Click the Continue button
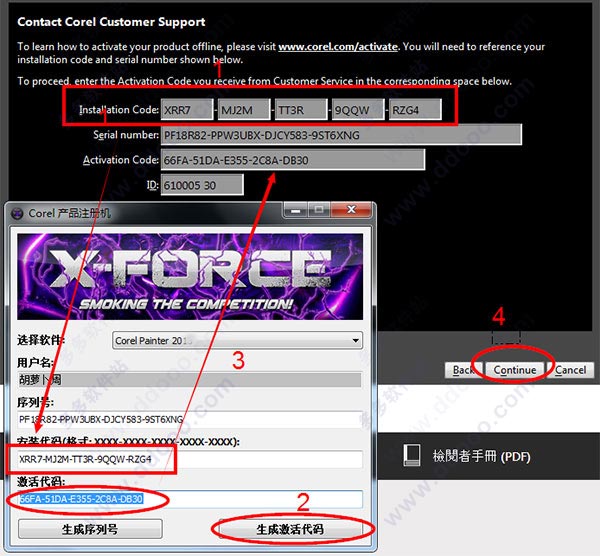Image resolution: width=600 pixels, height=556 pixels. (x=515, y=370)
